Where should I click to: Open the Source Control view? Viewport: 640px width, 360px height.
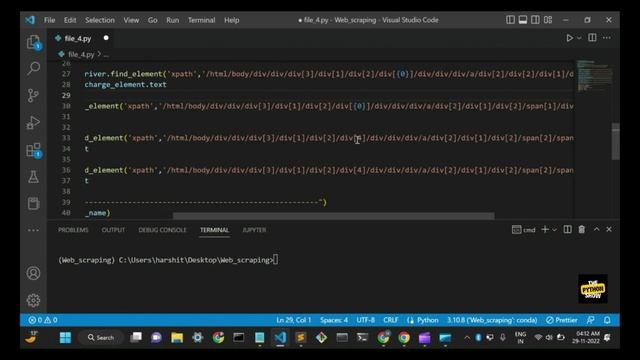coord(33,96)
